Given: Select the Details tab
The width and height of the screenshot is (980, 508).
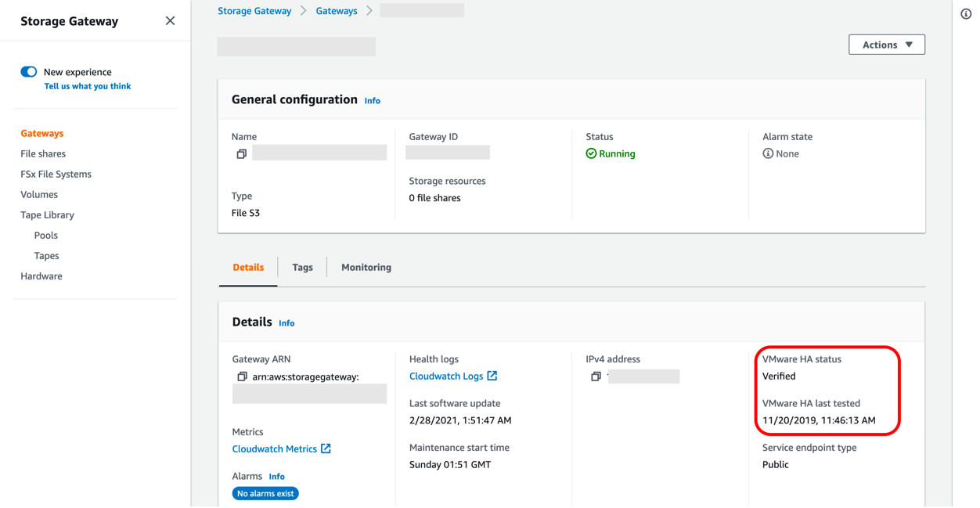Looking at the screenshot, I should [247, 267].
